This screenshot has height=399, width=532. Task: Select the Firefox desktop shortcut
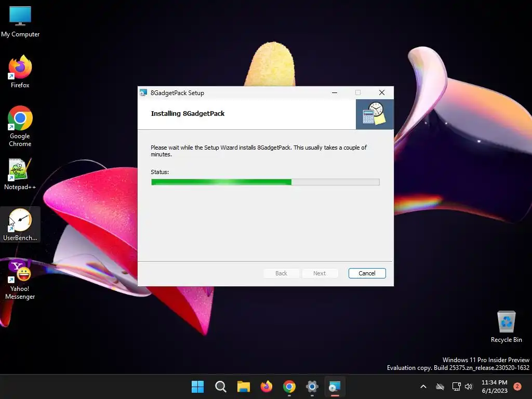pos(20,72)
